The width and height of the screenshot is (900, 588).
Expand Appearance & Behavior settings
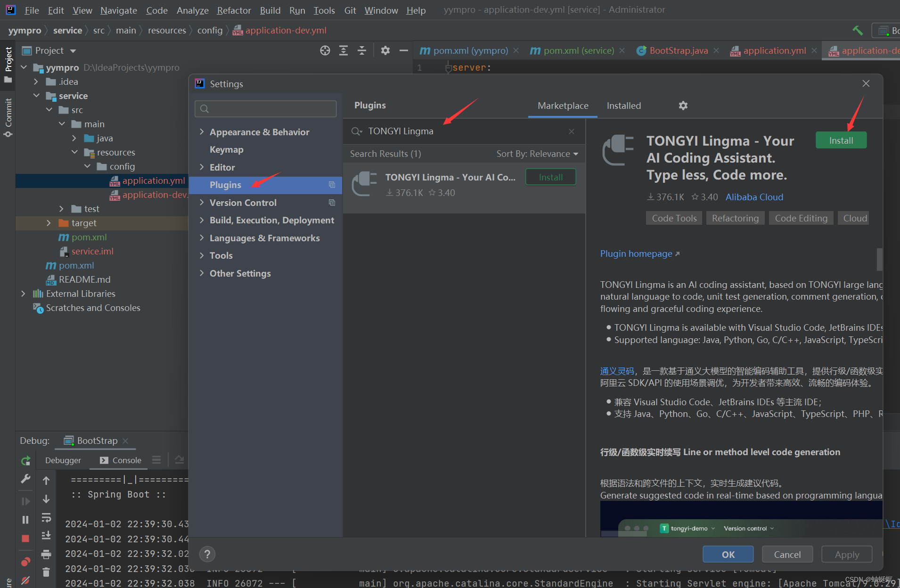(202, 132)
